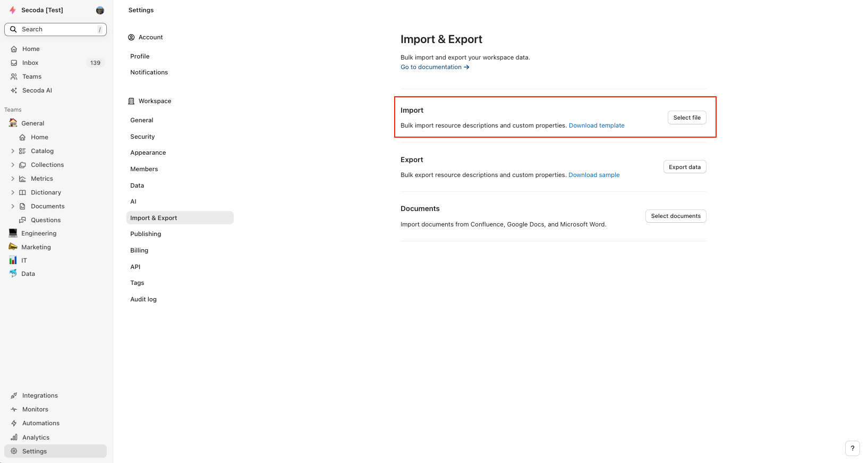The height and width of the screenshot is (463, 868).
Task: Focus the Search field
Action: tap(56, 29)
